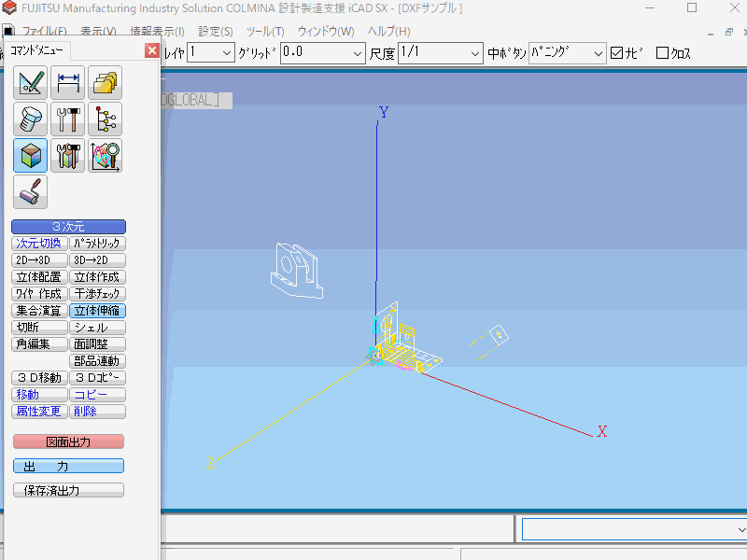Select the paint roller icon

coord(30,191)
